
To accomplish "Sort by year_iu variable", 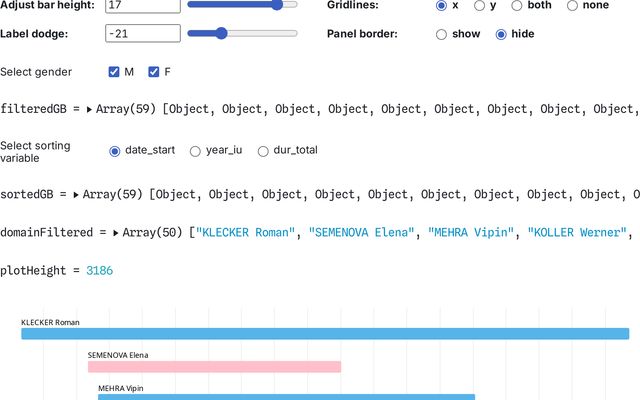I will (195, 151).
